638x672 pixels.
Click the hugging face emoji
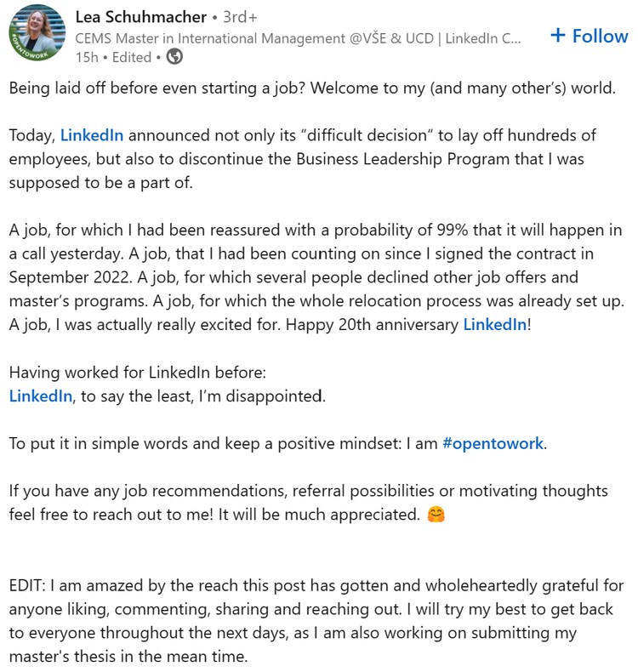pos(436,515)
